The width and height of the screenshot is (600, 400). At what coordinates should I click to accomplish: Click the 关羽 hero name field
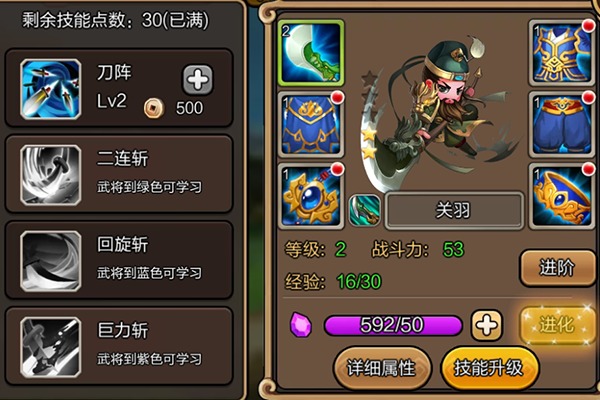tap(454, 211)
